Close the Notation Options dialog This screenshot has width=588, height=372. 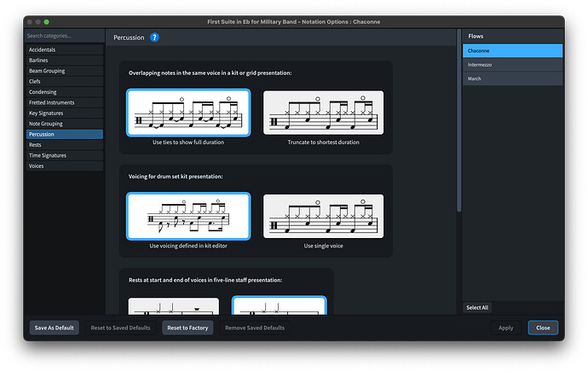pos(543,328)
